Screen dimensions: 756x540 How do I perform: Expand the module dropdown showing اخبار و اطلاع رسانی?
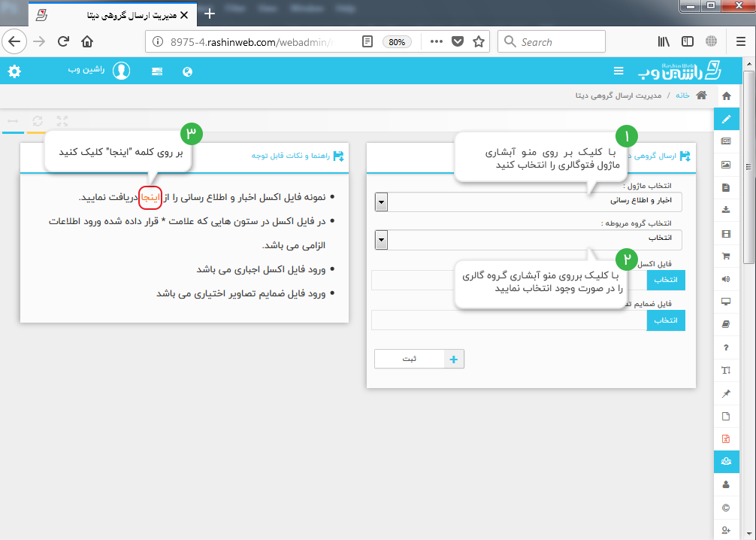528,202
